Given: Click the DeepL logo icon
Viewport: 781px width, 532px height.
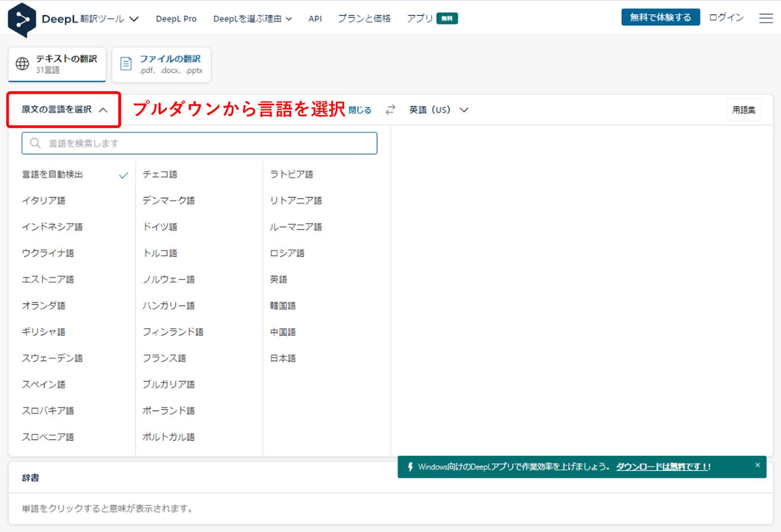Looking at the screenshot, I should [22, 20].
